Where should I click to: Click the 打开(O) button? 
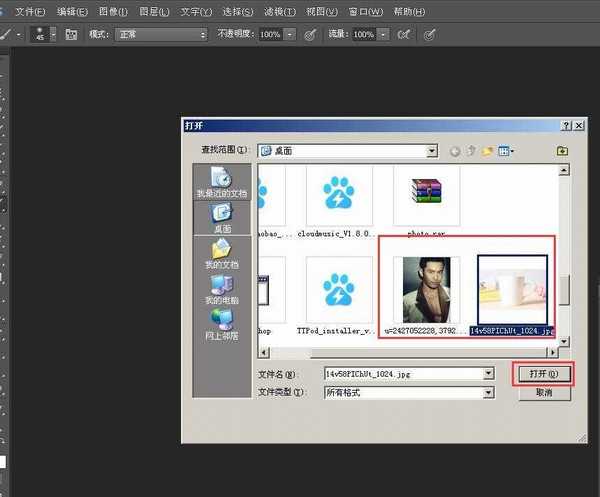[544, 373]
